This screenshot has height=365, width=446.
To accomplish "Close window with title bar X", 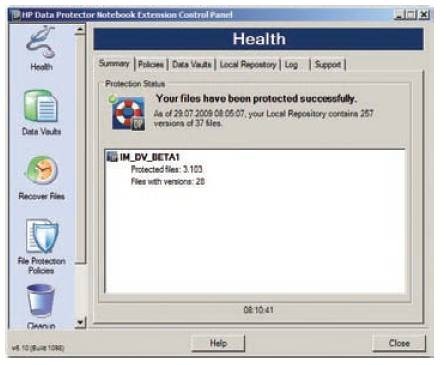I will (424, 15).
